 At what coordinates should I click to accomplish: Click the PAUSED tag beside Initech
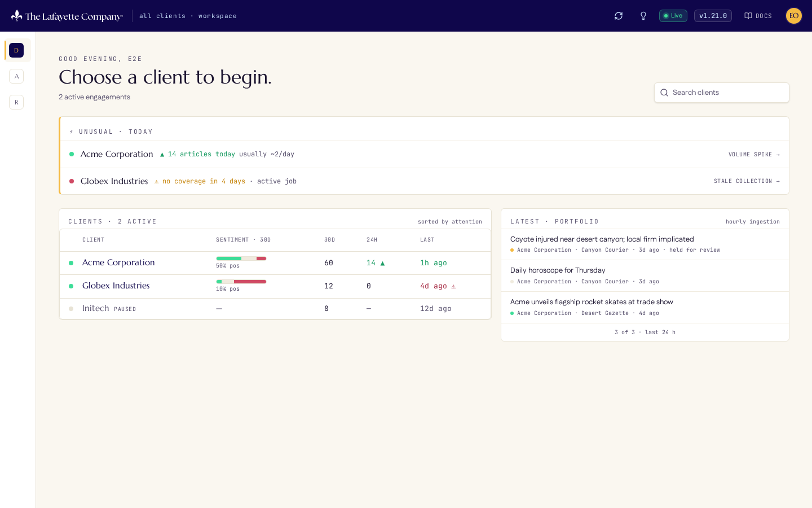pyautogui.click(x=125, y=309)
